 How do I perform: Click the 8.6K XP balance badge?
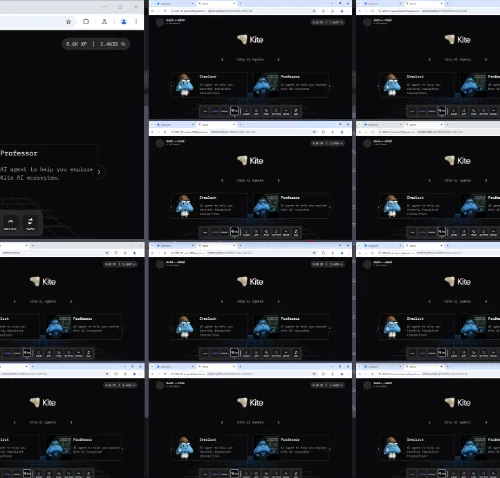[96, 44]
